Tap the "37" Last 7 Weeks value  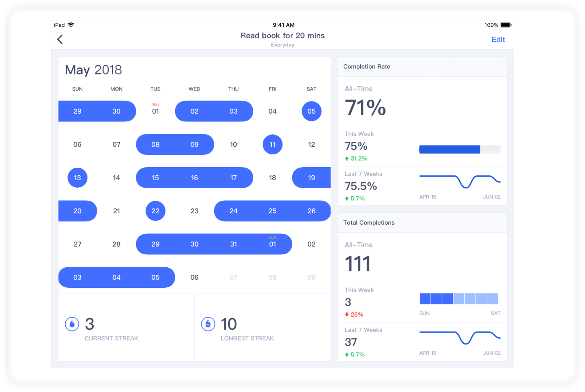[x=351, y=342]
